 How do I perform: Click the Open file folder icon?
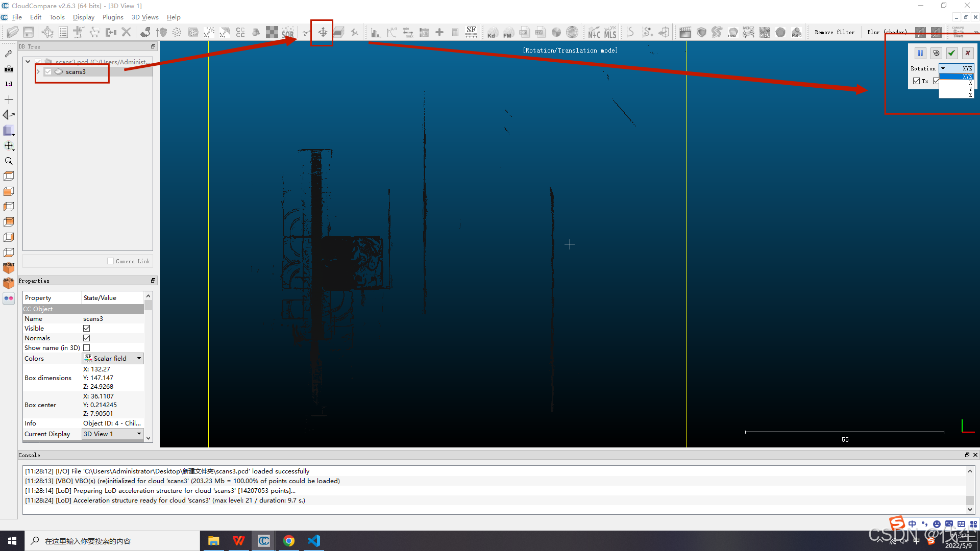13,32
